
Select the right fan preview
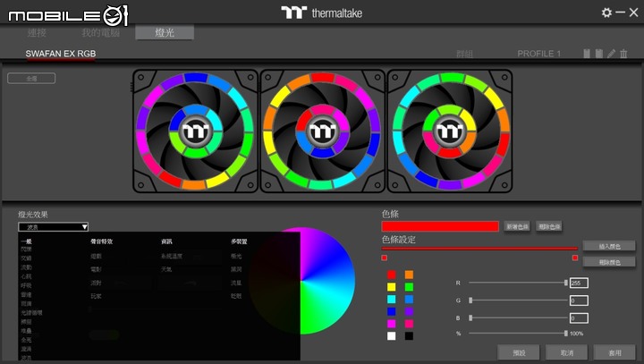(450, 131)
